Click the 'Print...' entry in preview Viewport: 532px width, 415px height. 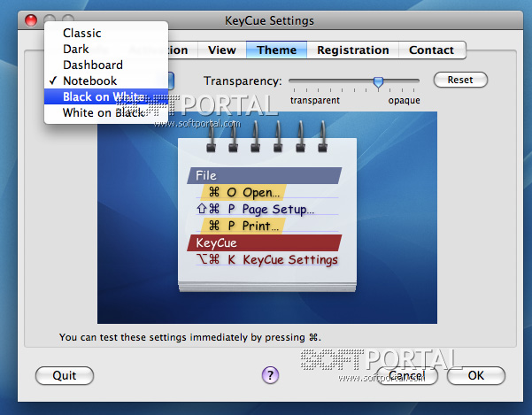(243, 226)
